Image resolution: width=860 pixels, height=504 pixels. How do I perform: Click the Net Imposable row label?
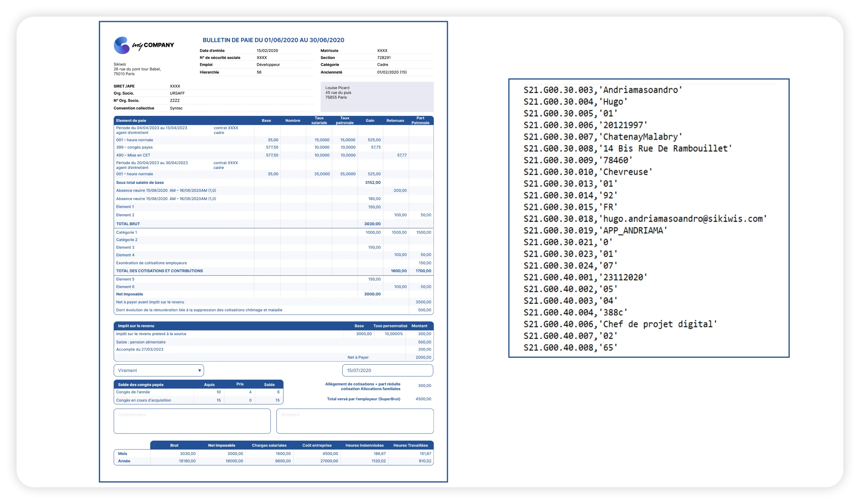pos(129,294)
